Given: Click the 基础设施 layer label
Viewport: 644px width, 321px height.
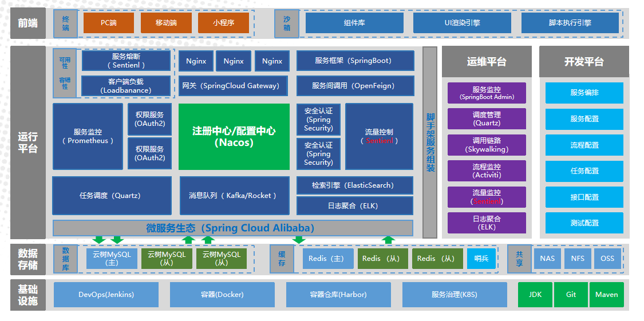Looking at the screenshot, I should [x=28, y=295].
